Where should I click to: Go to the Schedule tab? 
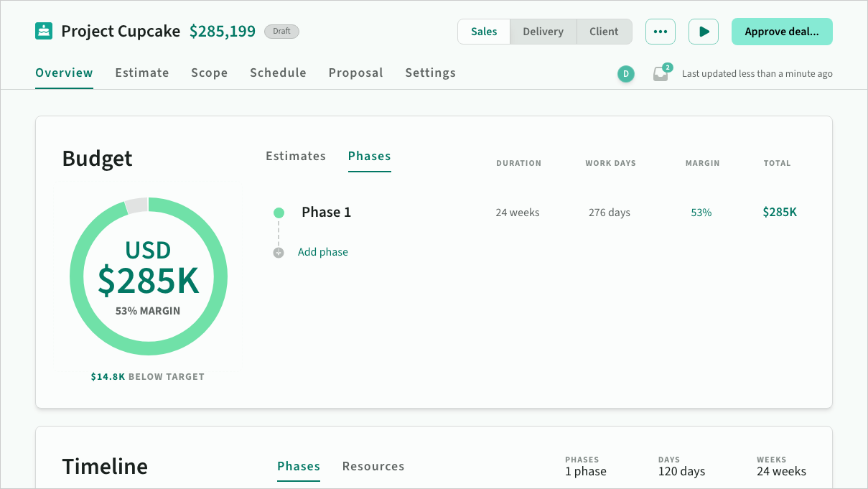(x=278, y=73)
